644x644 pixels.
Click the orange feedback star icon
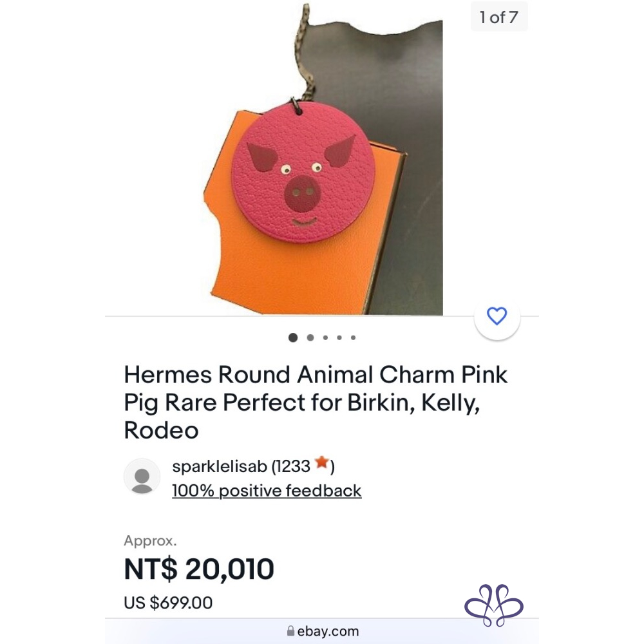pyautogui.click(x=321, y=463)
